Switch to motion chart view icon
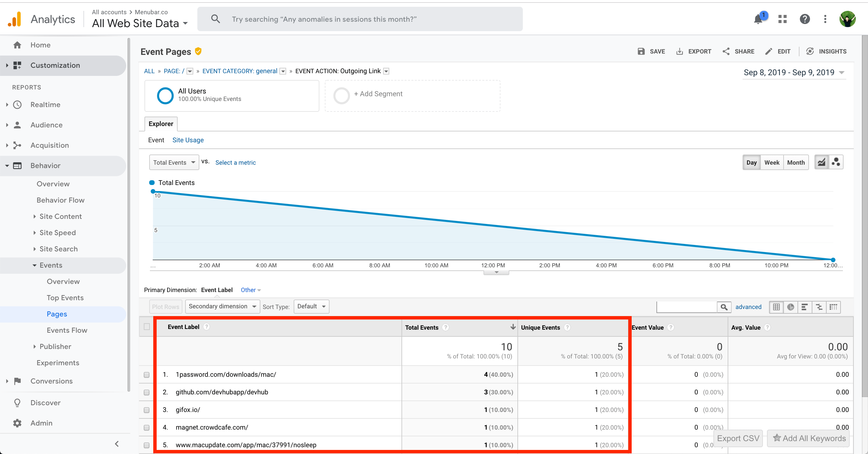The height and width of the screenshot is (454, 868). coord(836,162)
